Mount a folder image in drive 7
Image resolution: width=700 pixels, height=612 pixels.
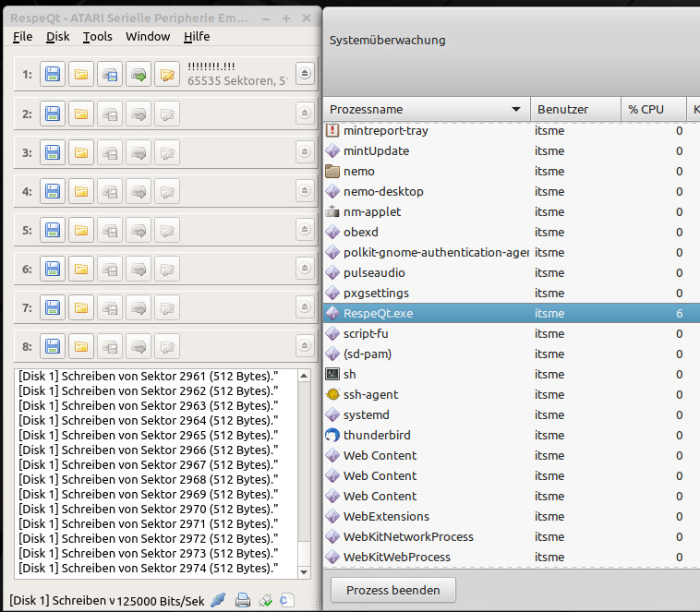point(81,308)
